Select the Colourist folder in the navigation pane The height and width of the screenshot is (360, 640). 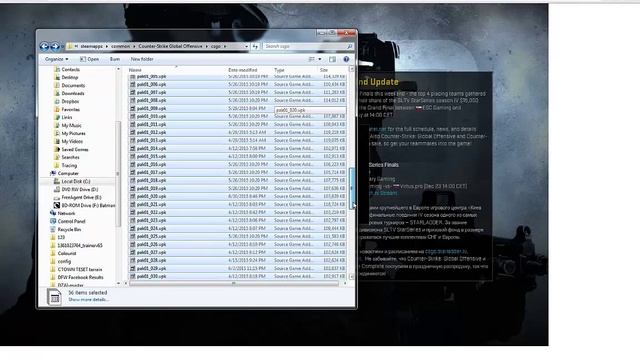(x=67, y=253)
